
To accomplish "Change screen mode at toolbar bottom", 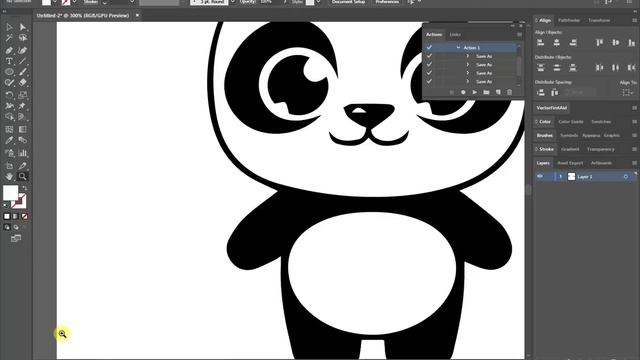I will click(x=16, y=238).
